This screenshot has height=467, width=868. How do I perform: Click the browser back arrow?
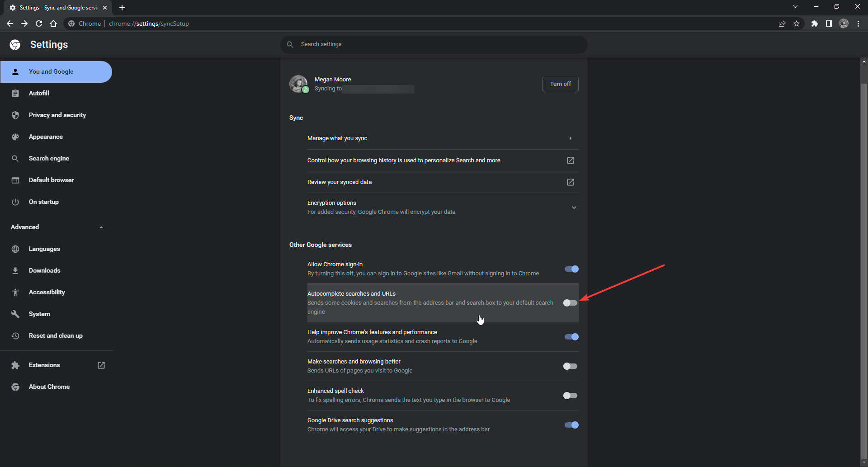[x=10, y=24]
